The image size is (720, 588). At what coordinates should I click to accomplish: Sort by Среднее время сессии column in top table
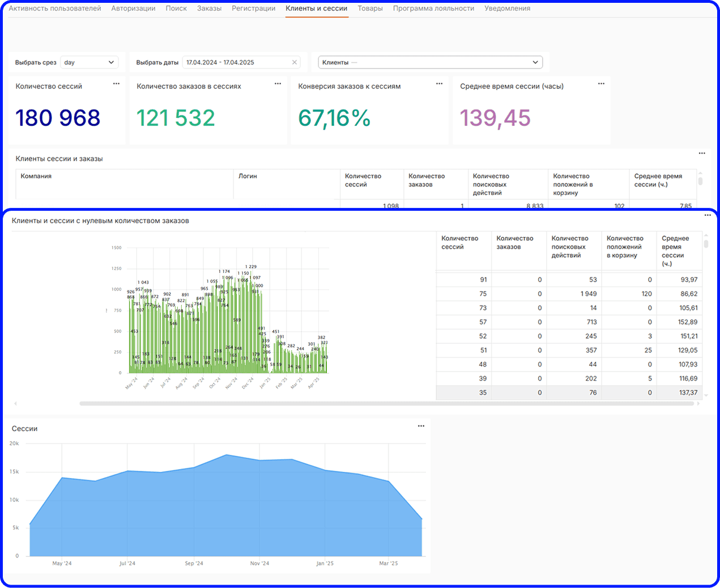point(658,180)
